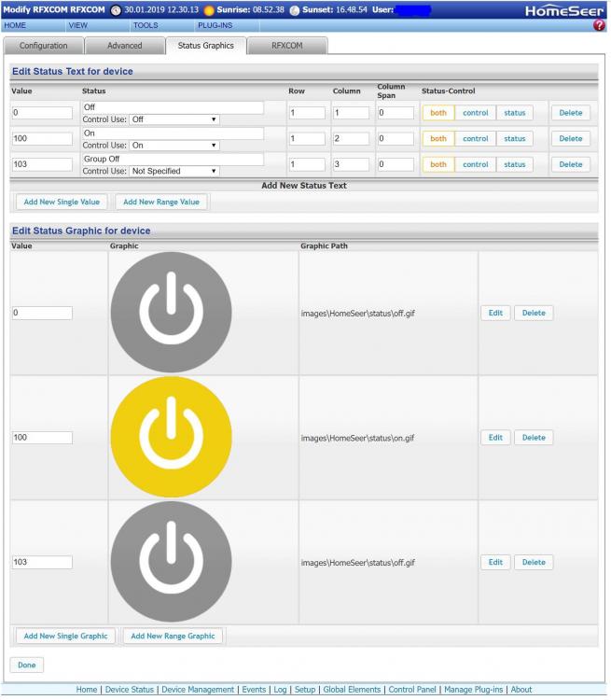This screenshot has width=611, height=700.
Task: Open the Device Management footer link
Action: click(198, 690)
